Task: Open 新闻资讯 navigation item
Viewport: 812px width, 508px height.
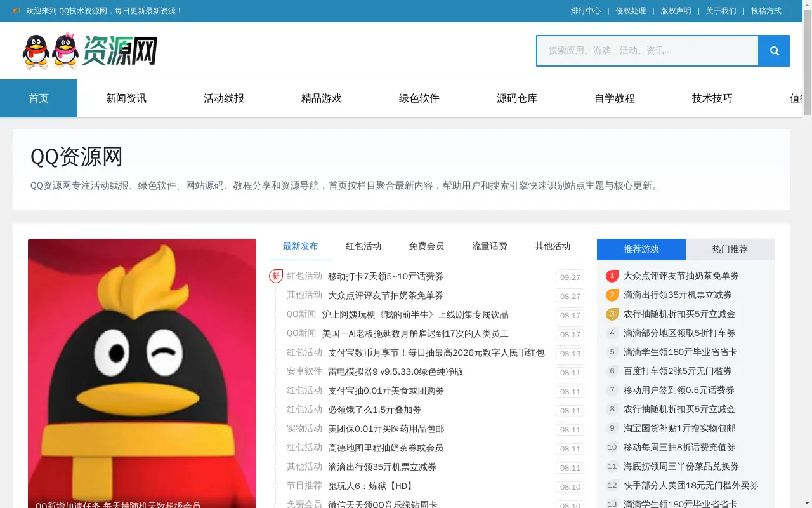Action: tap(126, 98)
